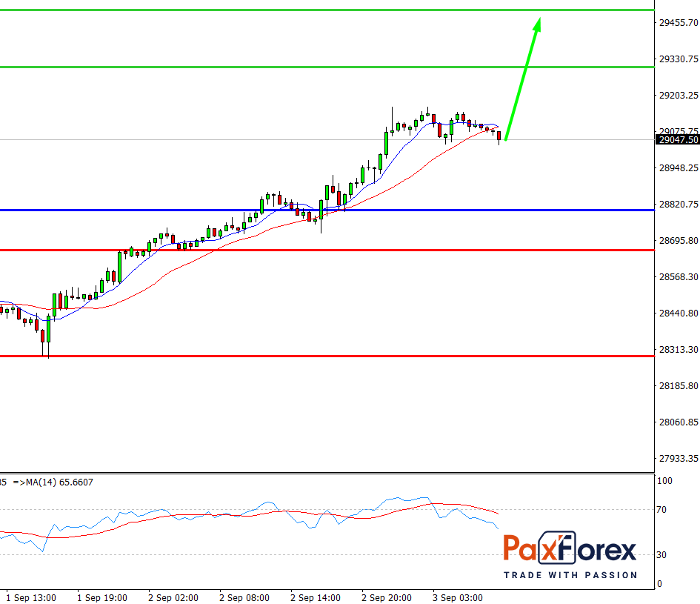The width and height of the screenshot is (700, 604).
Task: Click the 27933.35 price axis label
Action: coord(679,458)
